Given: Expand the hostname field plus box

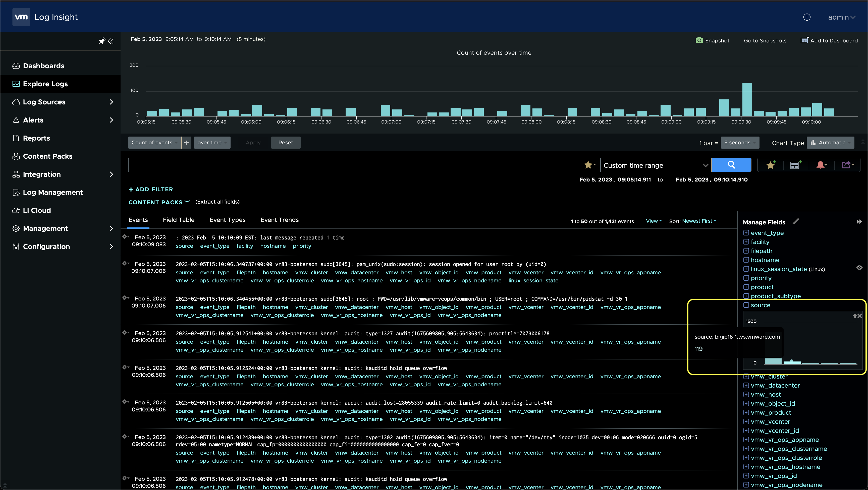Looking at the screenshot, I should click(x=746, y=260).
